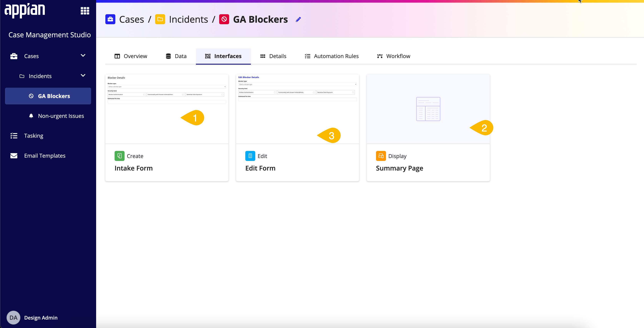Click the green Create icon on Intake Form card
Screen dimensions: 644x328
click(120, 156)
